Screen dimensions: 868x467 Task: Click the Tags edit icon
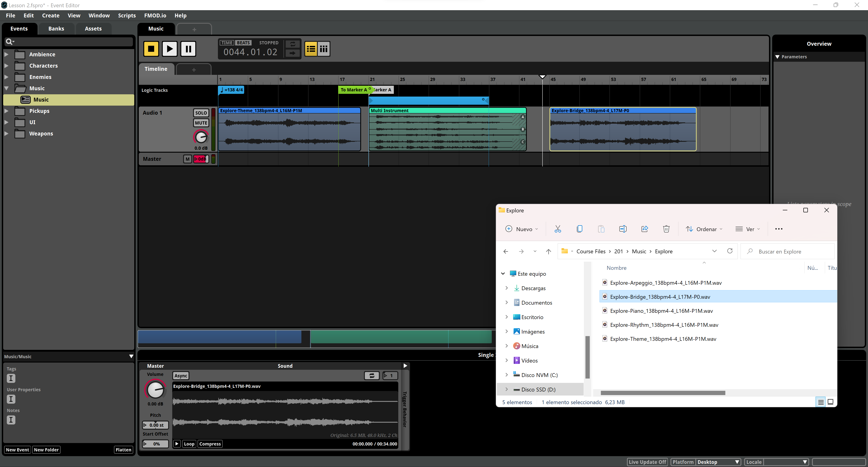point(11,378)
